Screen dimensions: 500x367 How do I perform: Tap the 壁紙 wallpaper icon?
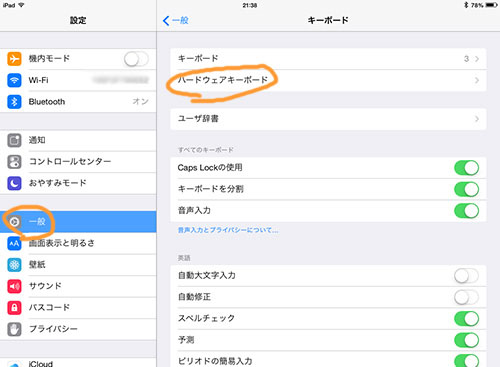click(x=14, y=265)
